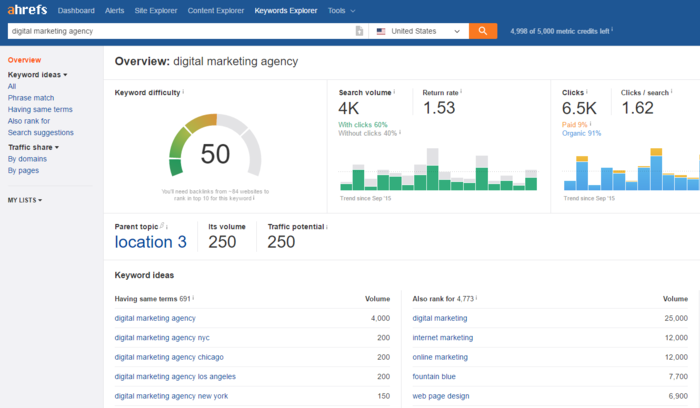Screen dimensions: 700x408
Task: Click the keyword search input field
Action: point(180,31)
